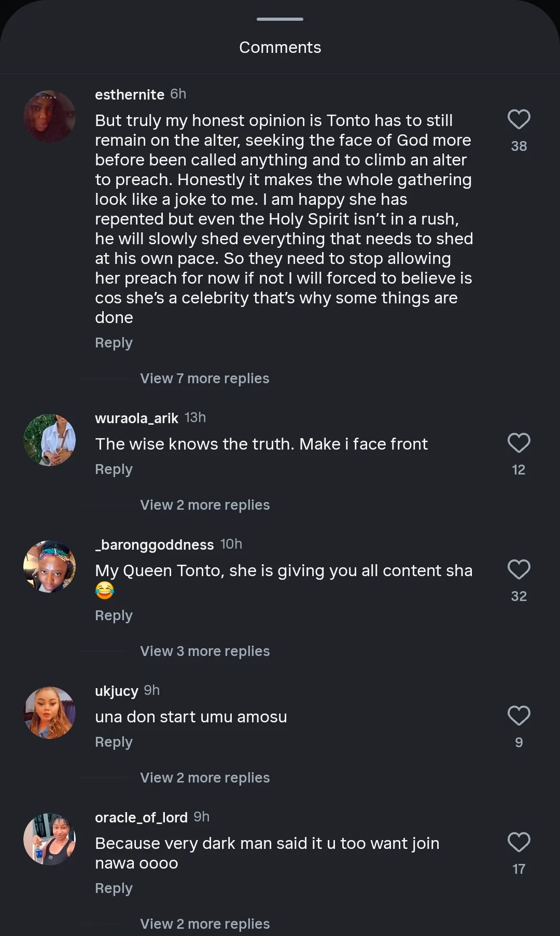Show 3 more replies under _baronggoddess
Viewport: 560px width, 936px height.
click(205, 651)
